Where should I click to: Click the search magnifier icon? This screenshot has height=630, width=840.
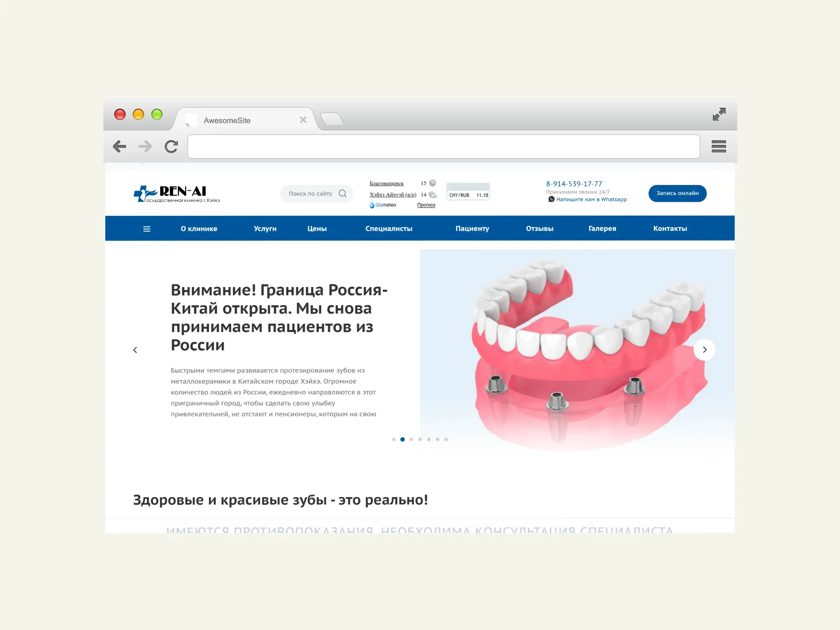point(343,194)
